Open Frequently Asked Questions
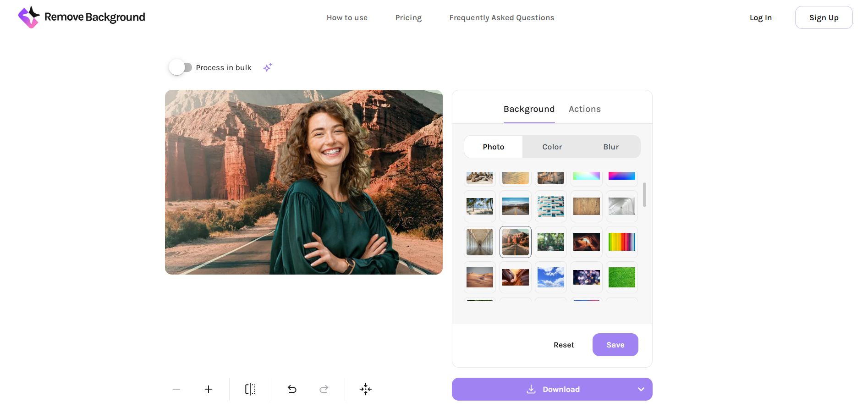The width and height of the screenshot is (868, 413). (x=501, y=17)
